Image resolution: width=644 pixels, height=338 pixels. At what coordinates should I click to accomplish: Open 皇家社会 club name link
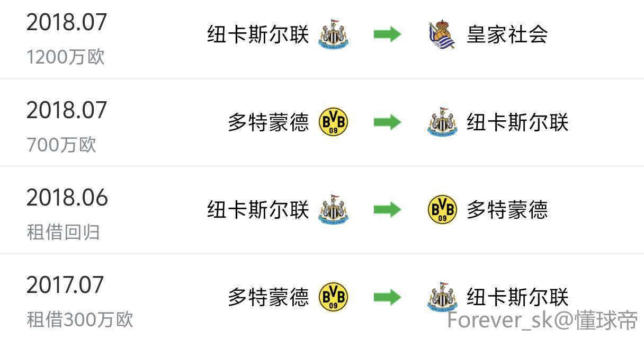[x=507, y=35]
